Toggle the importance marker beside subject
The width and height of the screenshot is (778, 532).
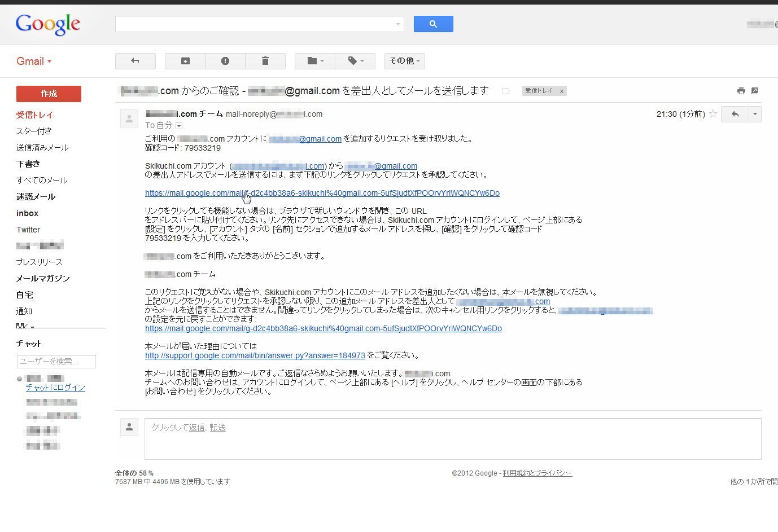(x=505, y=91)
